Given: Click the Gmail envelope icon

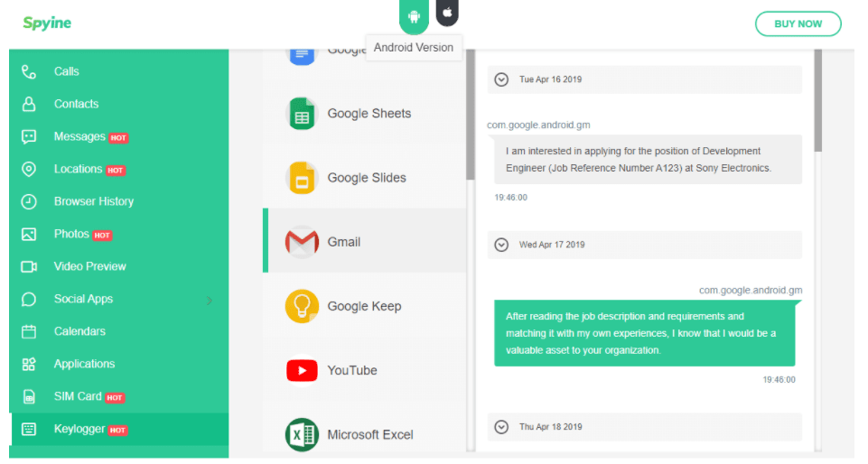Looking at the screenshot, I should (302, 242).
